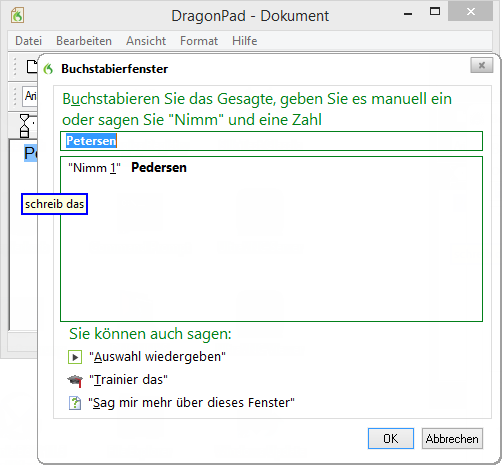Click "Sag mir mehr über dieses Fenster"

(191, 403)
